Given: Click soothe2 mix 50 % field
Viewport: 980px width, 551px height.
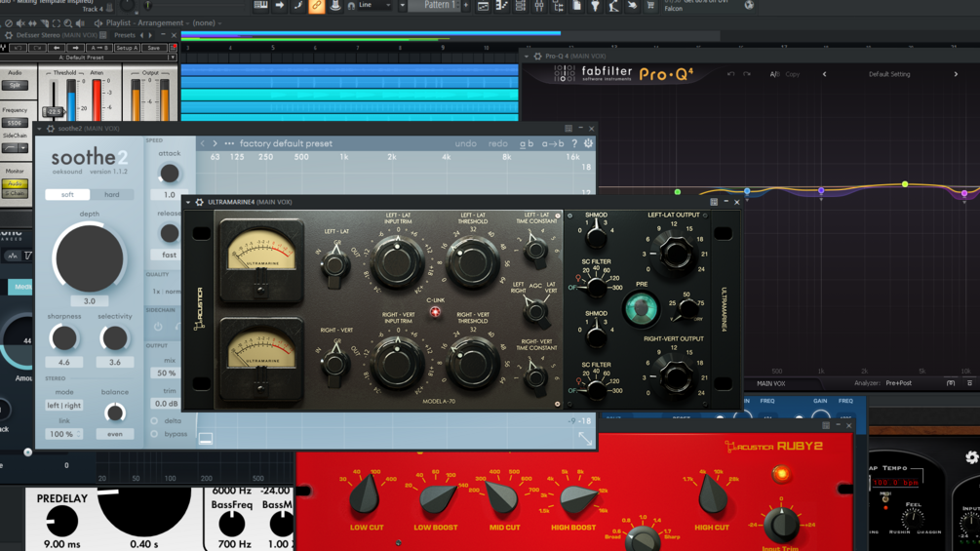Looking at the screenshot, I should [x=166, y=373].
